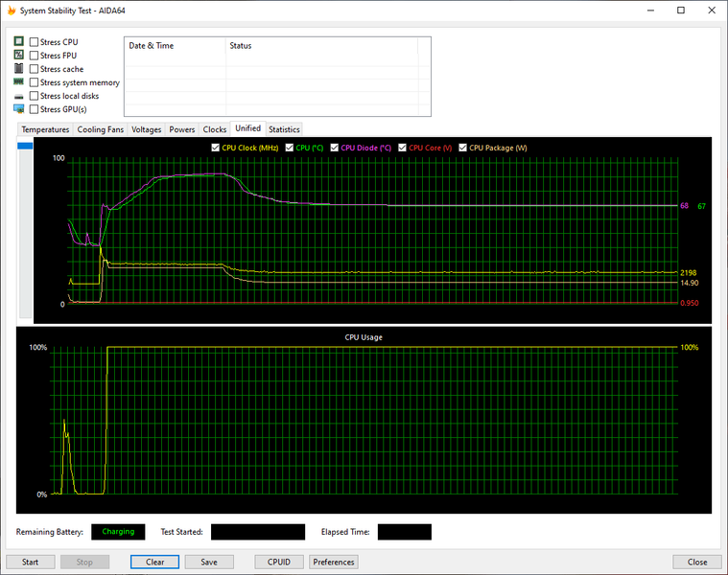This screenshot has height=575, width=728.
Task: Toggle the CPU Package (W) checkbox
Action: (x=463, y=148)
